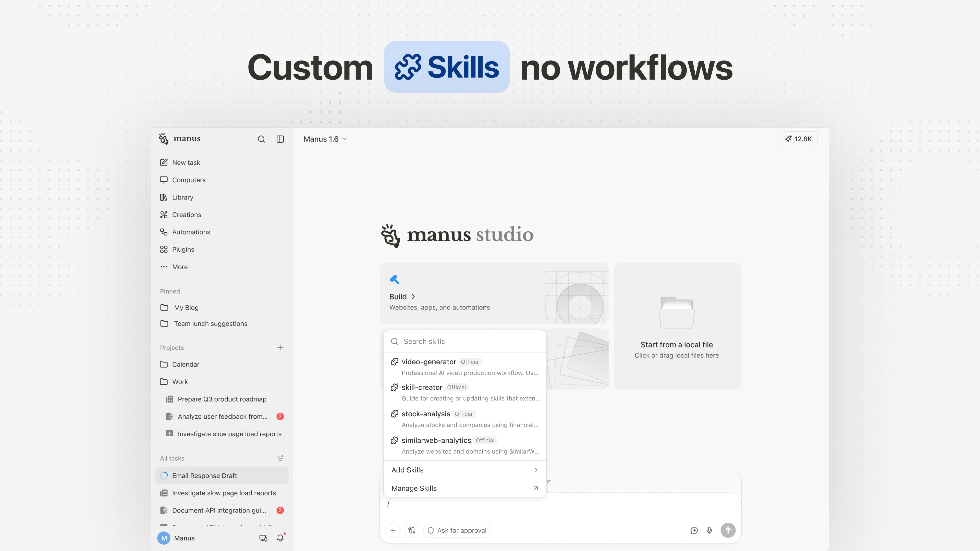Expand the Manus 1.6 model dropdown

(325, 139)
